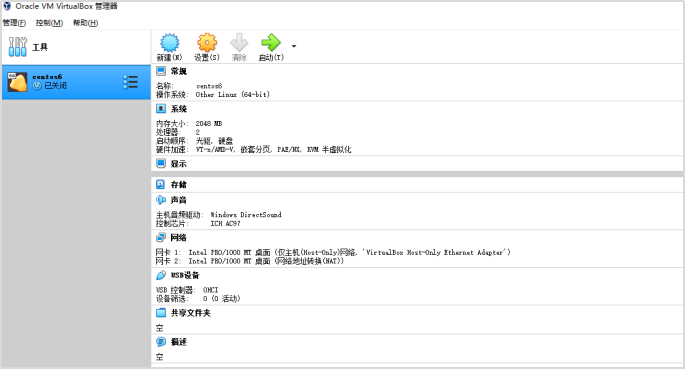The height and width of the screenshot is (369, 685).
Task: Click the USB设备 section icon
Action: [x=161, y=275]
